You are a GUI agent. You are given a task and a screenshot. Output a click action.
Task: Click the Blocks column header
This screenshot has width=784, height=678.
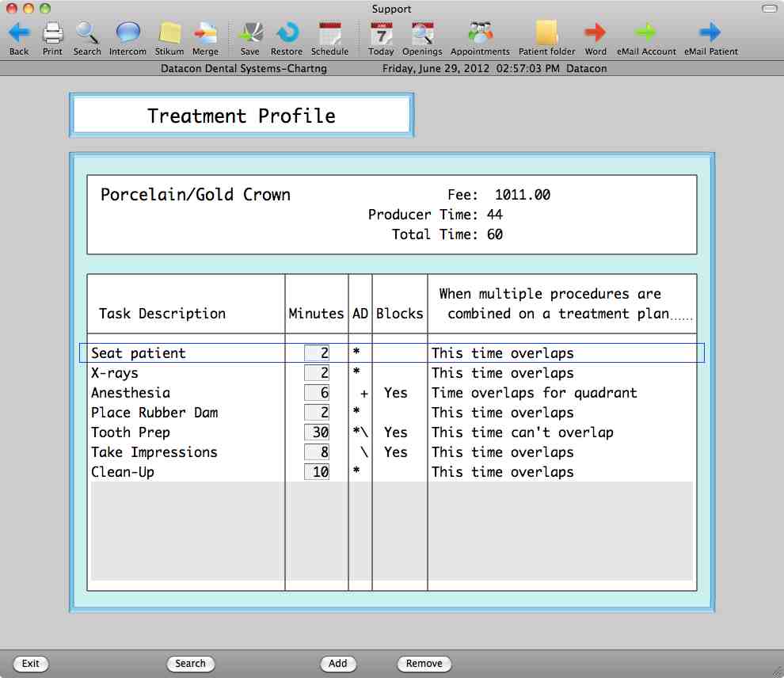[x=399, y=314]
